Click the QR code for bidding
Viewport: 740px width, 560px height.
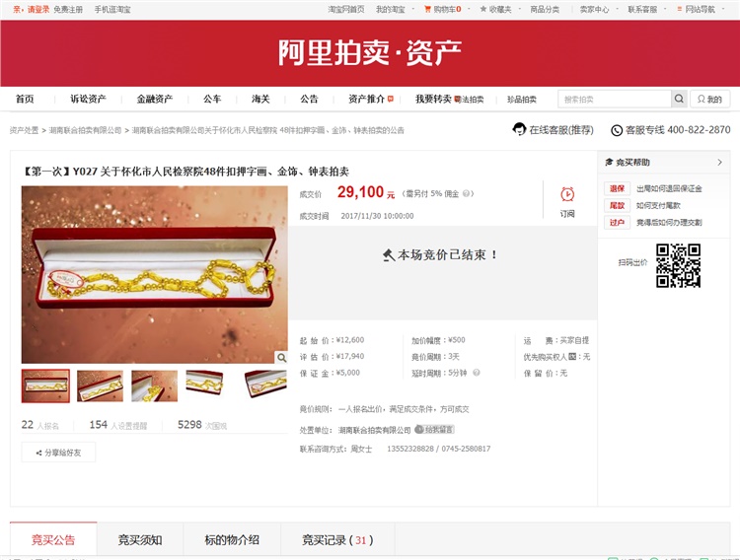coord(678,265)
